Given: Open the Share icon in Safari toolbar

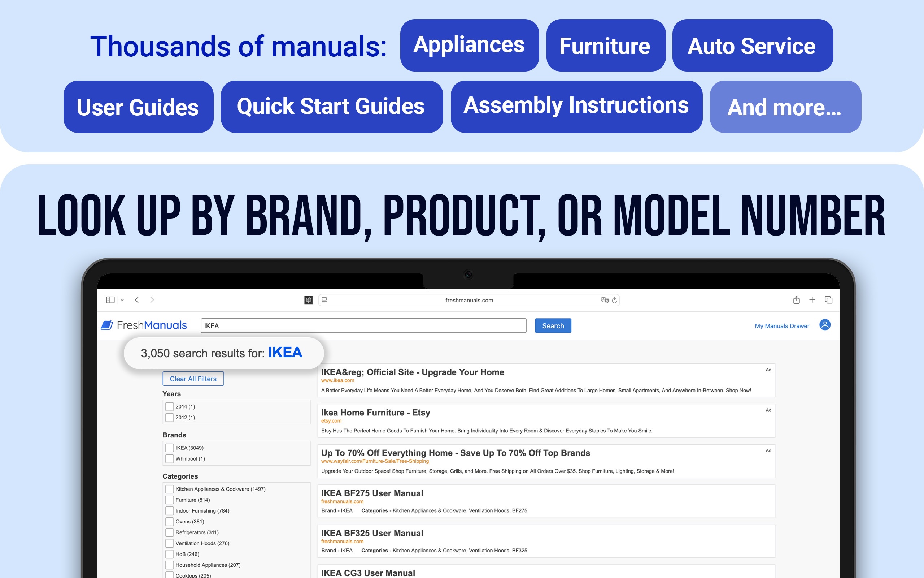Looking at the screenshot, I should pyautogui.click(x=796, y=300).
